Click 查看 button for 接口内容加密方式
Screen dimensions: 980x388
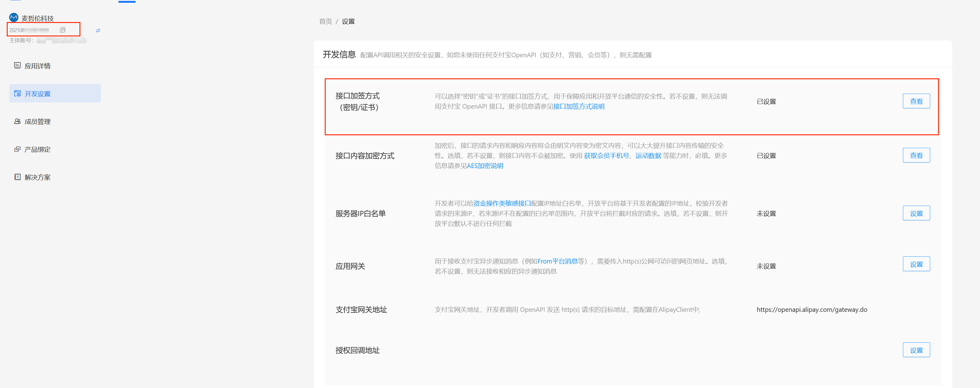pyautogui.click(x=916, y=155)
